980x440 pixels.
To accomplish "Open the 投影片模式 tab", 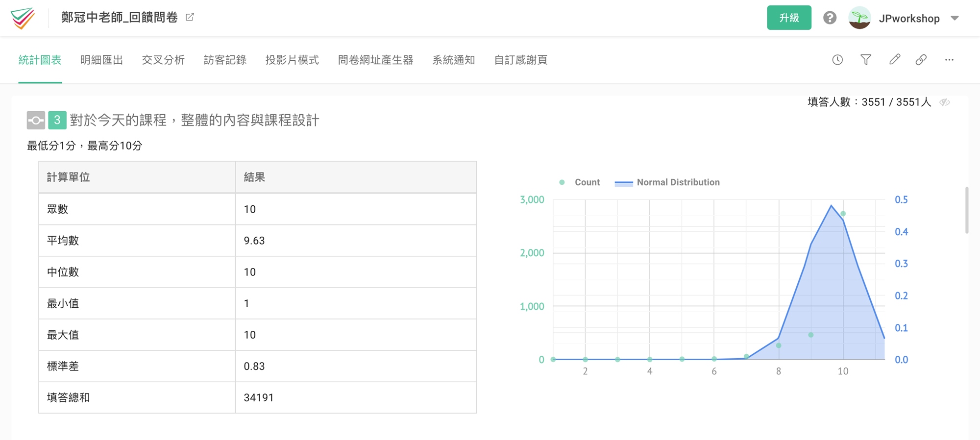I will [x=292, y=60].
